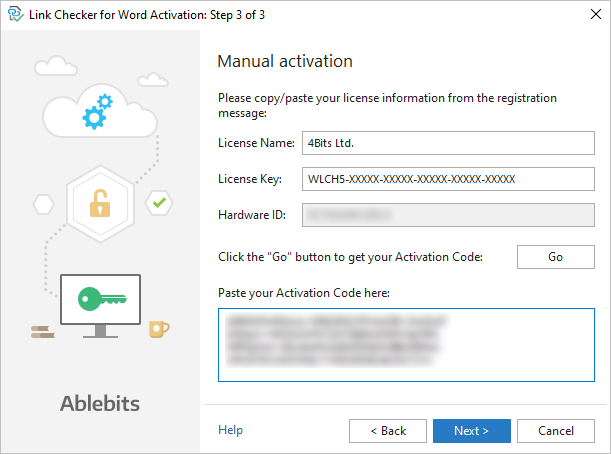Open the Help link
The height and width of the screenshot is (454, 611).
(230, 429)
